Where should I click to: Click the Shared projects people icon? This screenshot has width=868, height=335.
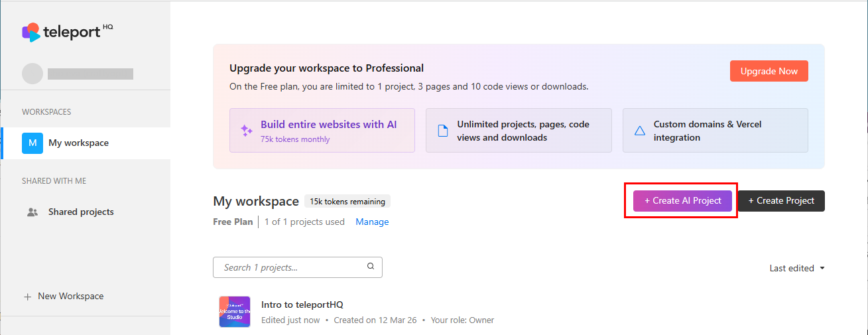pos(32,212)
